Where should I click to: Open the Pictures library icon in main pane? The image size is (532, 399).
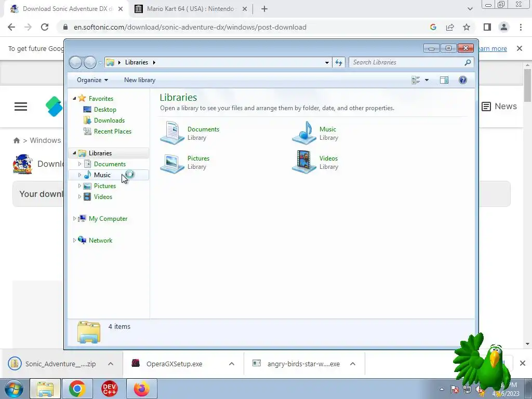pos(172,163)
